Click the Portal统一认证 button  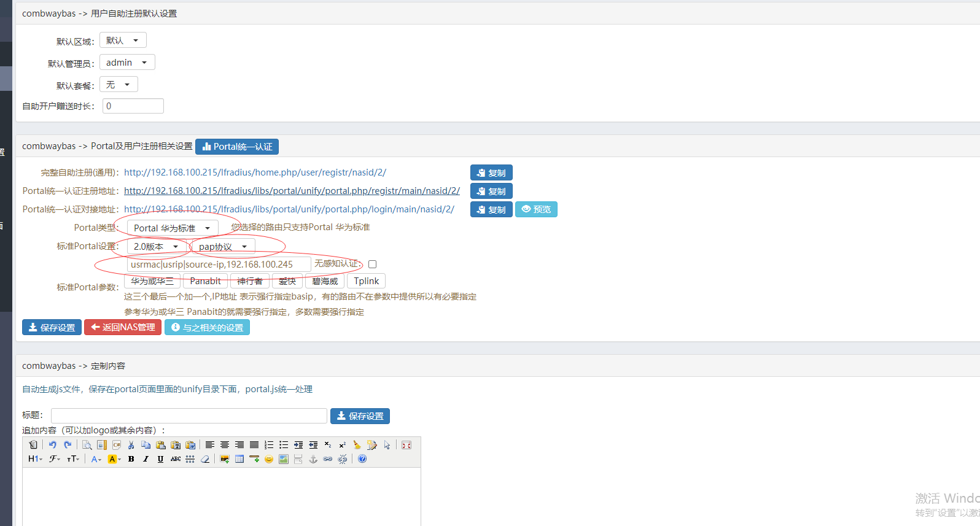pos(237,147)
